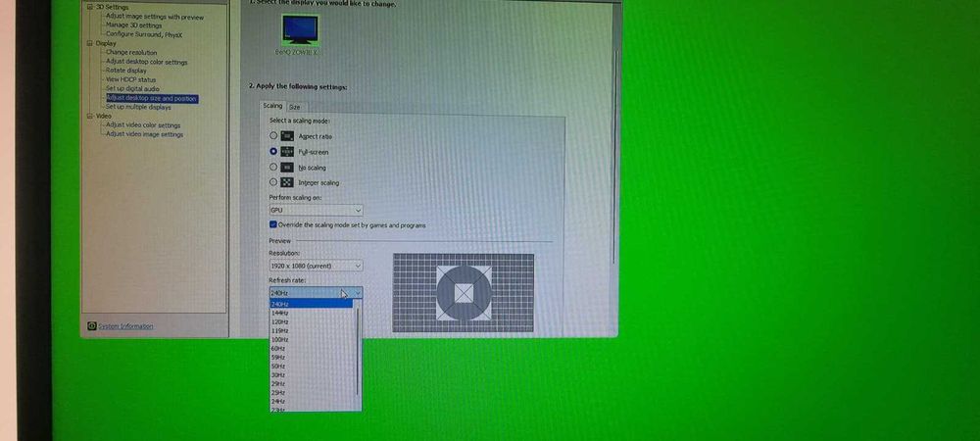
Task: Open Manage 3D settings page
Action: [x=133, y=25]
